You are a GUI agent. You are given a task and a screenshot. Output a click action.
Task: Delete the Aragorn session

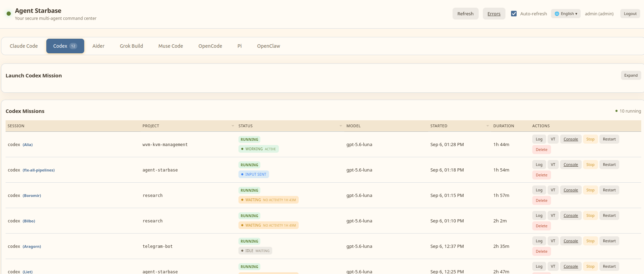(541, 251)
